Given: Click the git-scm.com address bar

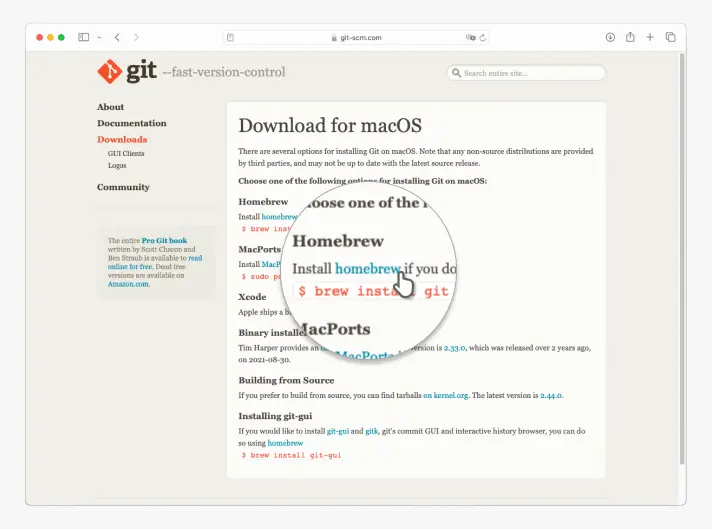Looking at the screenshot, I should 355,37.
